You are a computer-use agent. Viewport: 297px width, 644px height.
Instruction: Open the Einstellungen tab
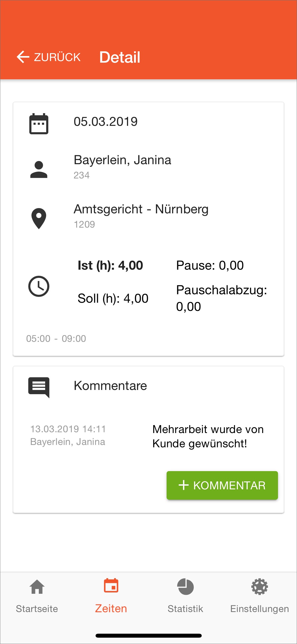[260, 609]
